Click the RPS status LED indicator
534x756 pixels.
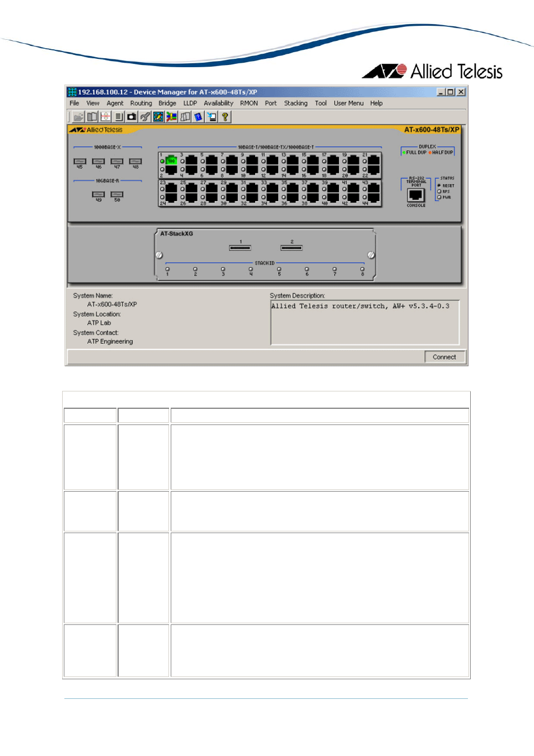439,192
